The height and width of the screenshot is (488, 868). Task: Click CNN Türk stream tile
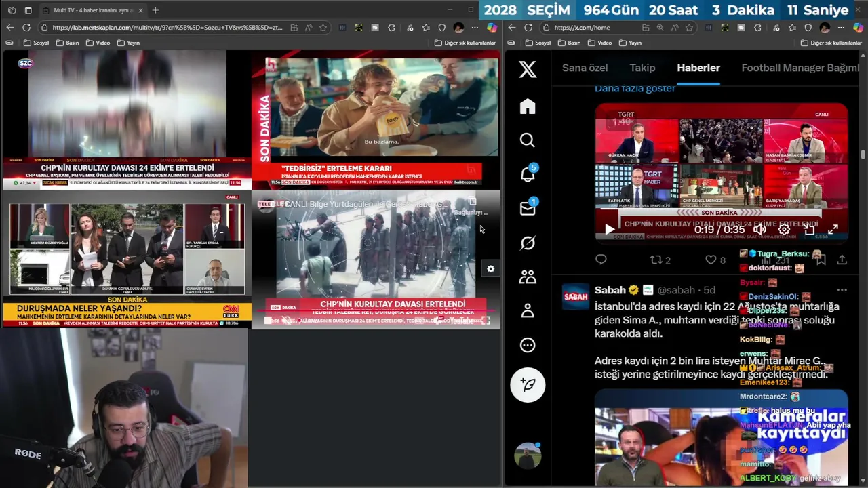[x=126, y=260]
